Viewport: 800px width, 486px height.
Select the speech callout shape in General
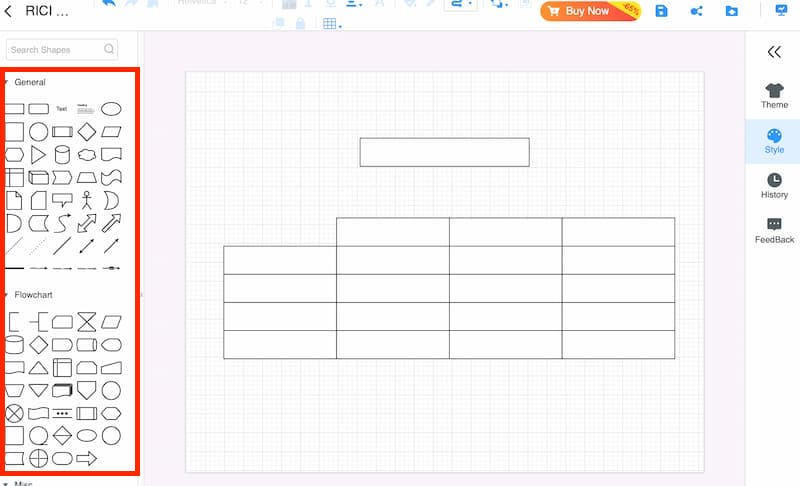click(x=62, y=200)
